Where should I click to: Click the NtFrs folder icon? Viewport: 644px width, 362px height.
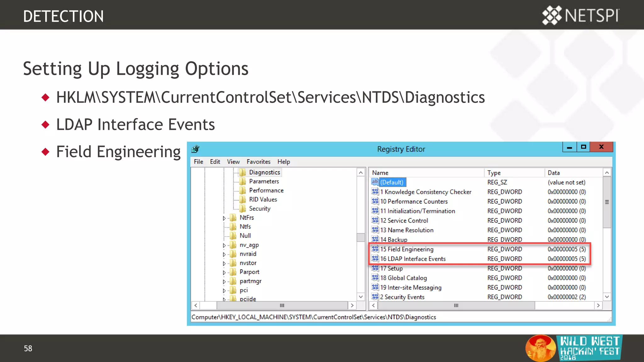[233, 217]
